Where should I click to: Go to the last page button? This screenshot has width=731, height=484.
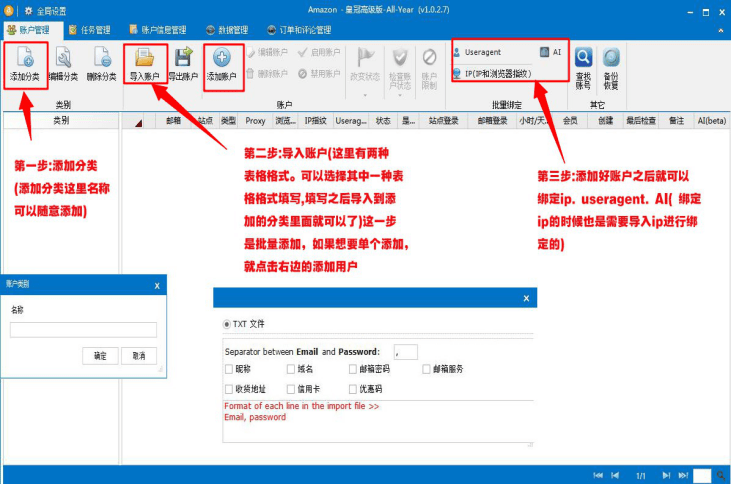click(x=683, y=475)
